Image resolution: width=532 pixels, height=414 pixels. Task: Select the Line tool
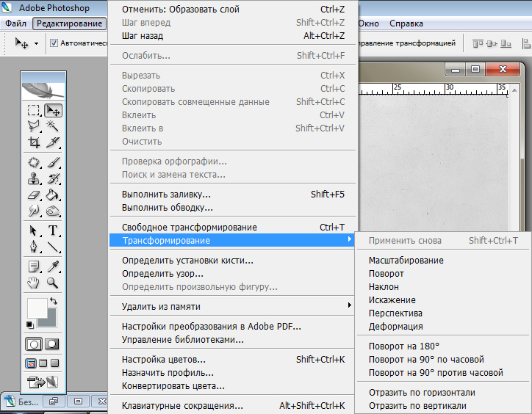point(53,247)
